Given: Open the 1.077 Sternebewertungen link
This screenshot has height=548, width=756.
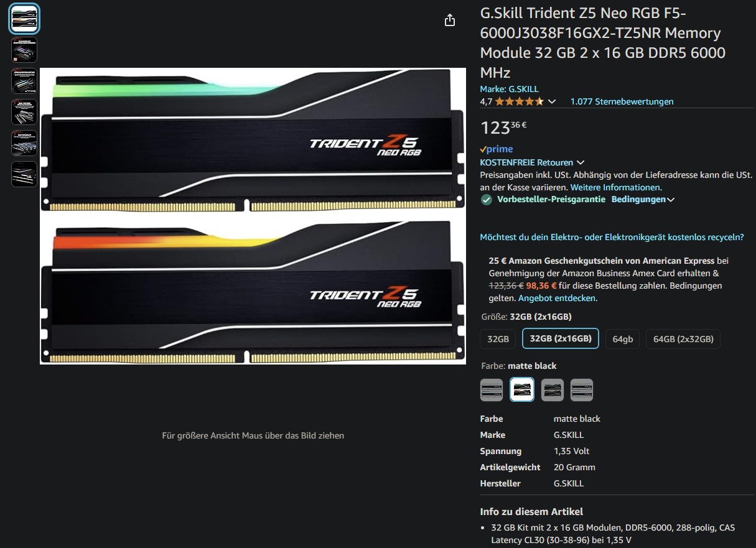Looking at the screenshot, I should 622,101.
